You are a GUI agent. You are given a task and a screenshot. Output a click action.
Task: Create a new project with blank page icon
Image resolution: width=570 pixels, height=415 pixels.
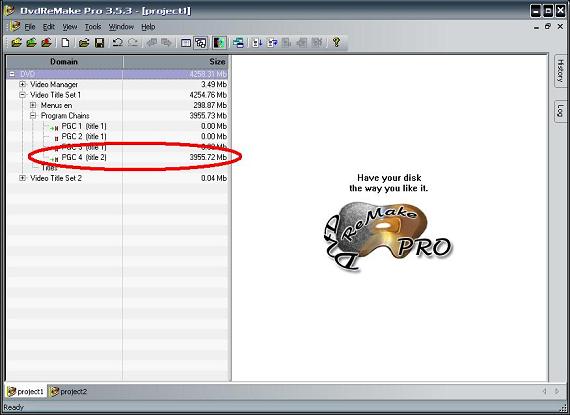click(65, 43)
